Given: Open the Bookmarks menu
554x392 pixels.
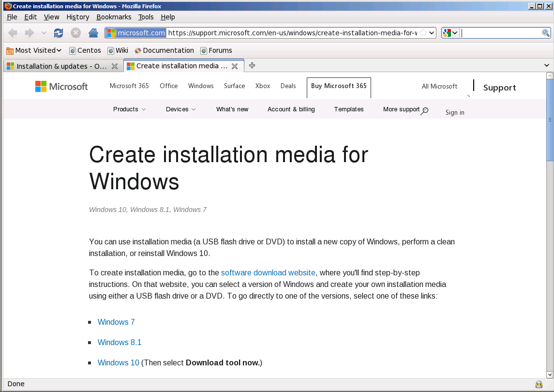Looking at the screenshot, I should (x=114, y=17).
